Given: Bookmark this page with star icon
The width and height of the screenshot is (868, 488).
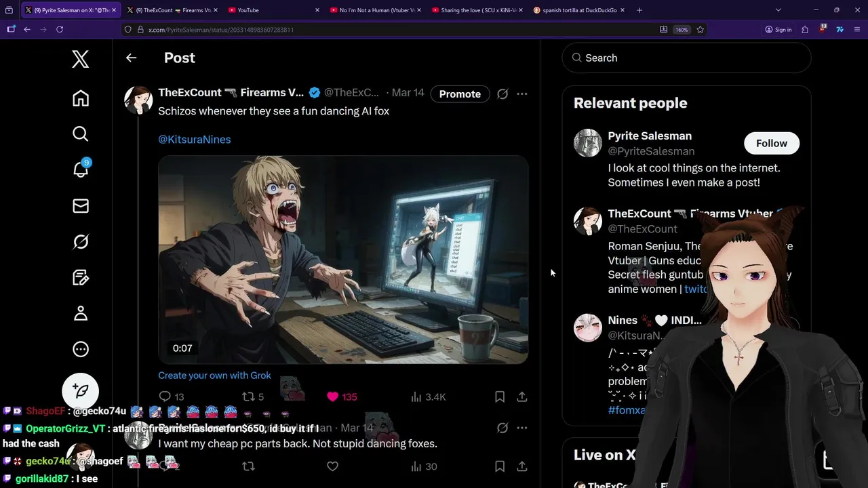Looking at the screenshot, I should (700, 30).
